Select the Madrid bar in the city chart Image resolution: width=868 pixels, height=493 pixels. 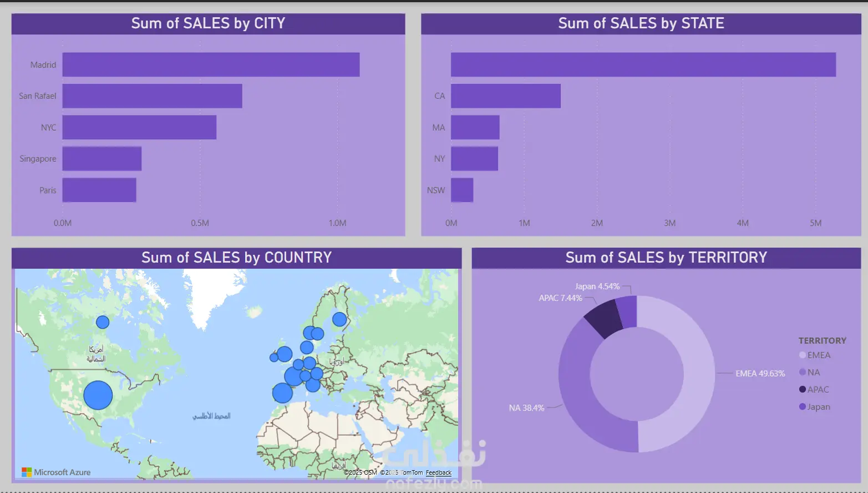pyautogui.click(x=211, y=64)
